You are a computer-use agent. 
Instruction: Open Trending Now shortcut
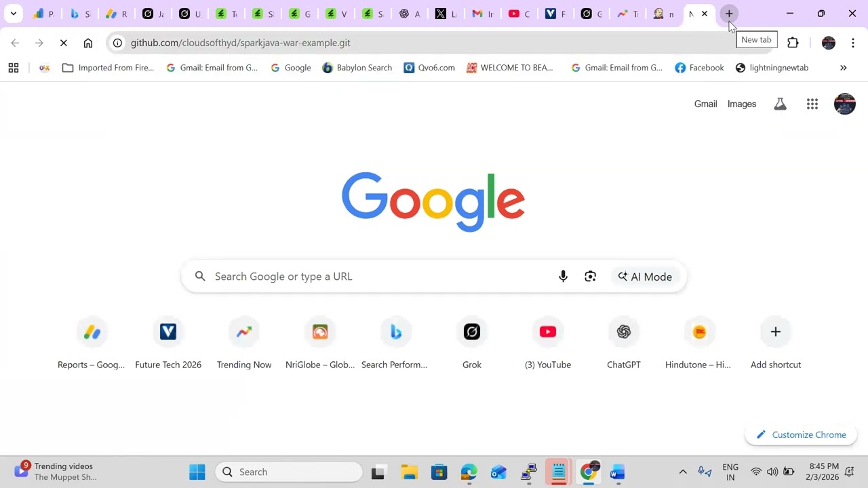[x=244, y=344]
